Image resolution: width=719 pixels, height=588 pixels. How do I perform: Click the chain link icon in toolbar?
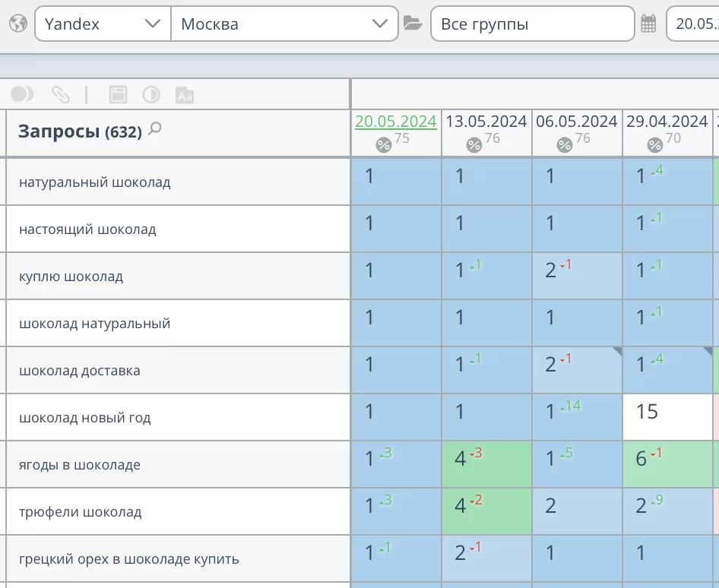pyautogui.click(x=61, y=95)
